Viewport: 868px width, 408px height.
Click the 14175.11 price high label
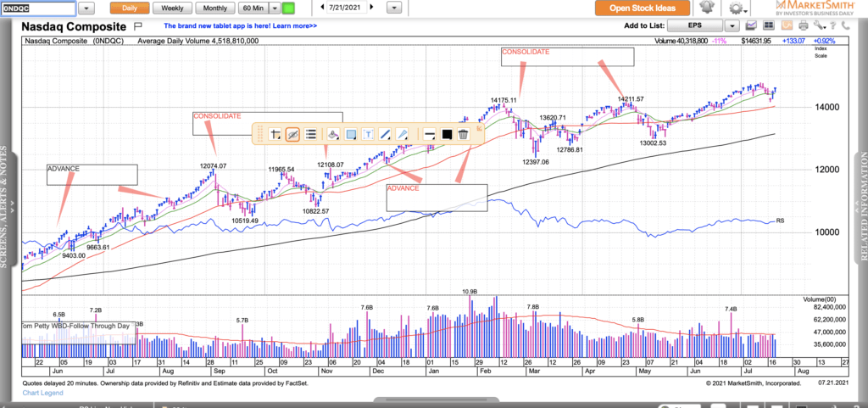[x=503, y=100]
